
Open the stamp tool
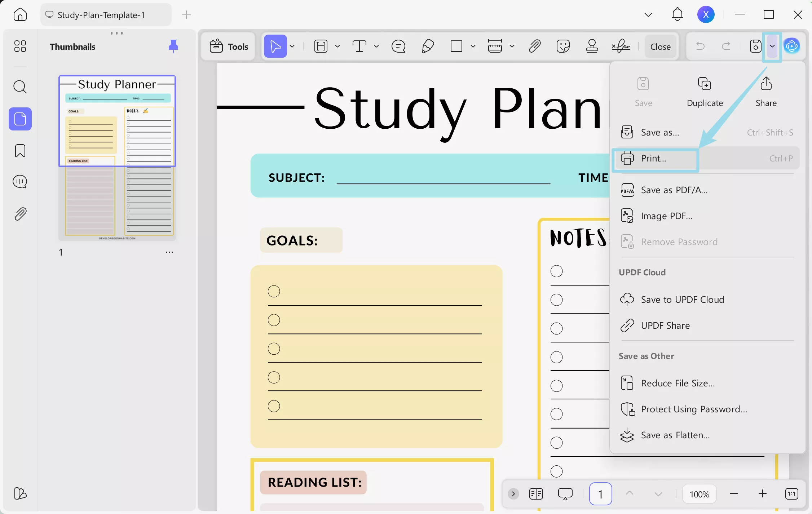(x=592, y=46)
